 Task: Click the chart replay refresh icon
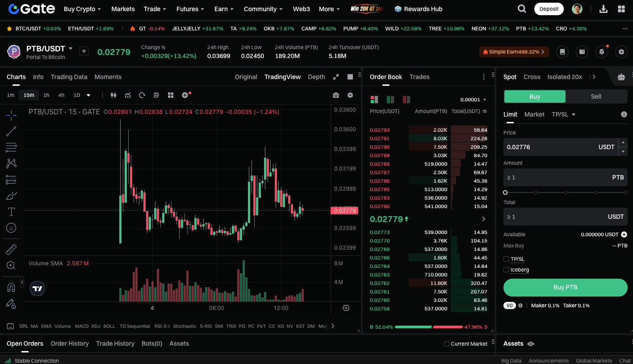point(142,95)
